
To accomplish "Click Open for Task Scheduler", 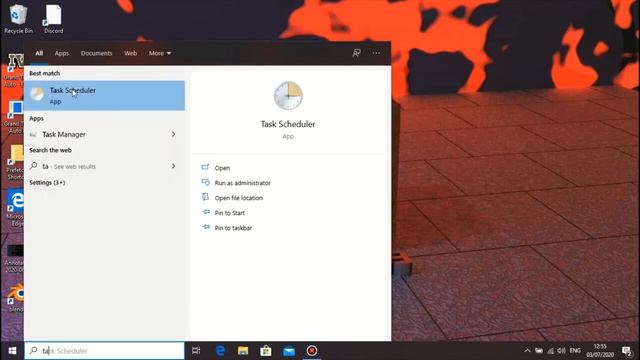I will (222, 168).
